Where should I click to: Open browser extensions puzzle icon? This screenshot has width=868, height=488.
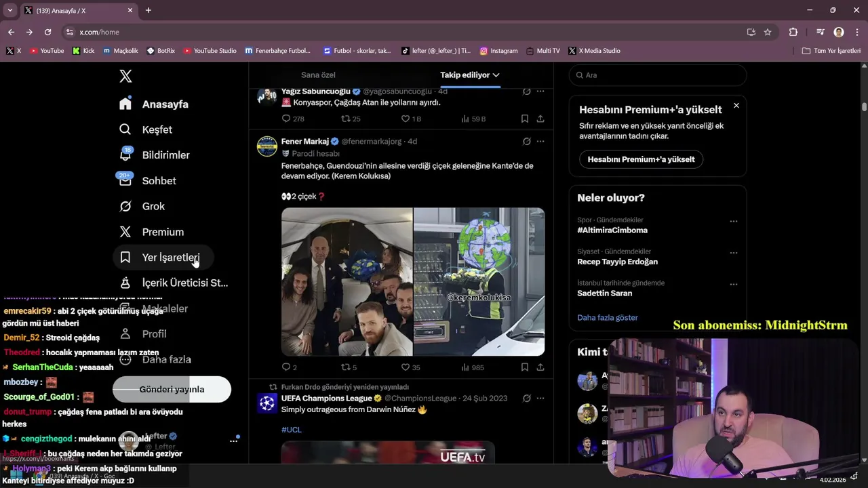click(793, 32)
